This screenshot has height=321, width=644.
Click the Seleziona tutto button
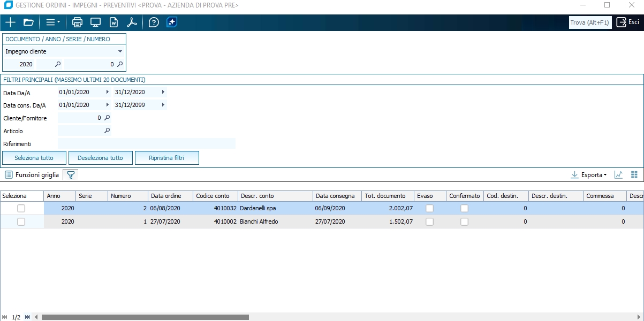click(34, 158)
